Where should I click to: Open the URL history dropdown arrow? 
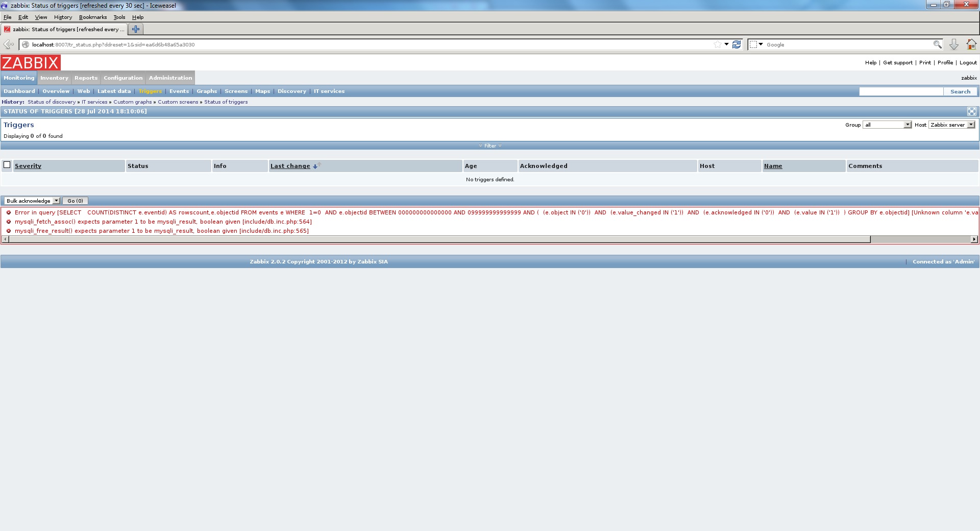(726, 44)
